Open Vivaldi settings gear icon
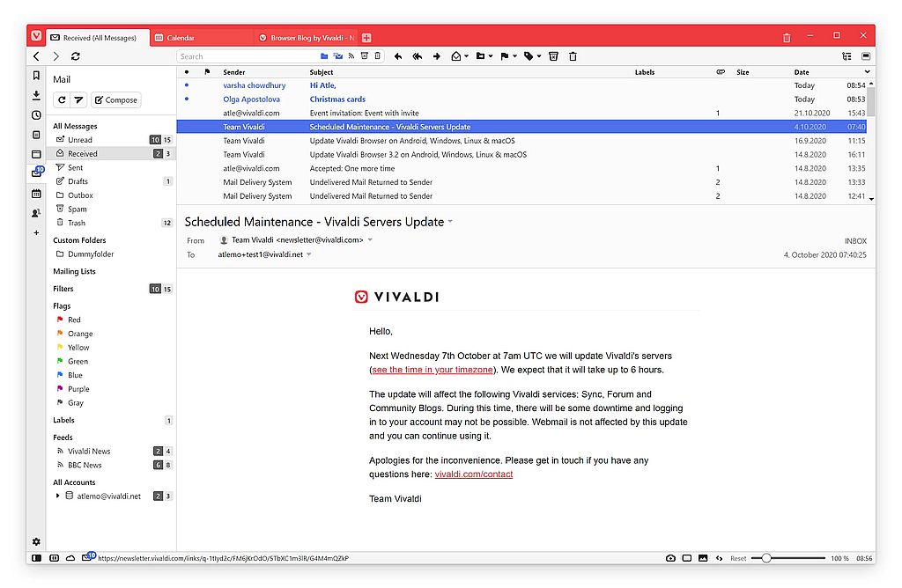Image resolution: width=902 pixels, height=588 pixels. point(36,541)
